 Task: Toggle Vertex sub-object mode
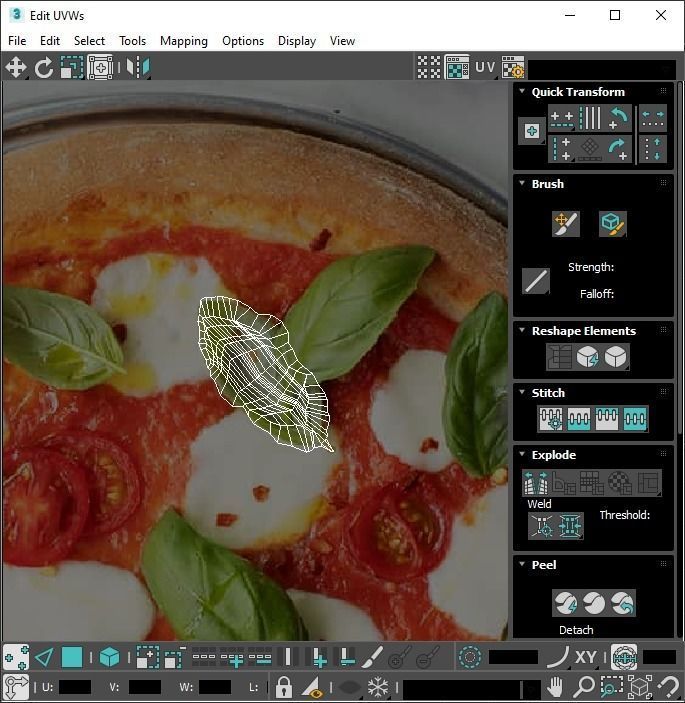pos(16,658)
